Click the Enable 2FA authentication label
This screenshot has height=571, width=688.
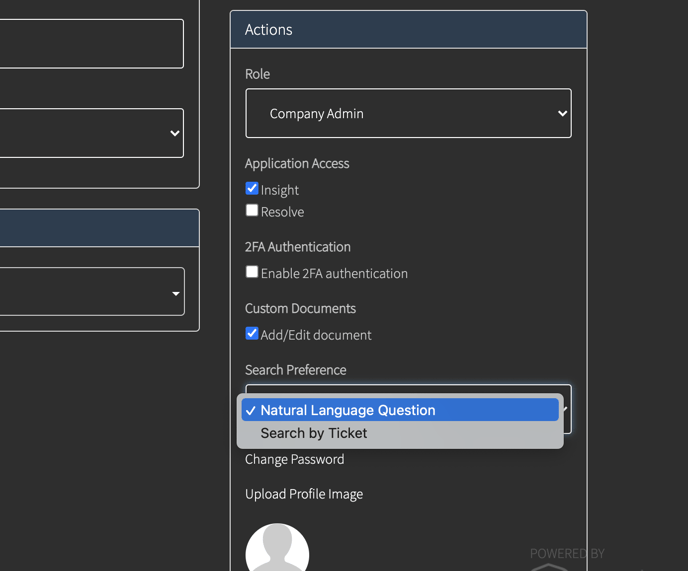click(334, 273)
